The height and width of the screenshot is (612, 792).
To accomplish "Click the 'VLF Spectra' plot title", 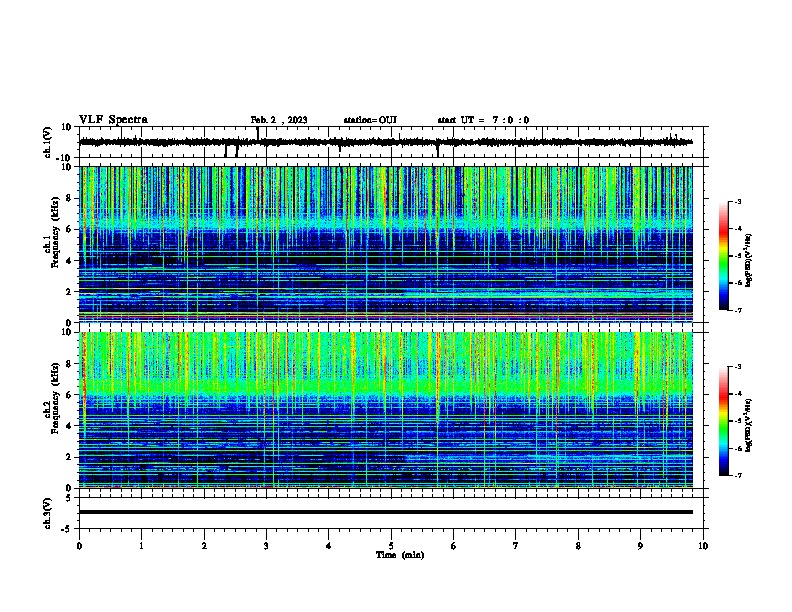I will click(113, 120).
